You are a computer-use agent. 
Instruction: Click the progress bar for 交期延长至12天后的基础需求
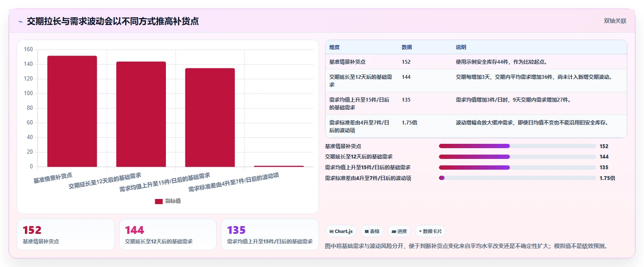click(x=517, y=157)
